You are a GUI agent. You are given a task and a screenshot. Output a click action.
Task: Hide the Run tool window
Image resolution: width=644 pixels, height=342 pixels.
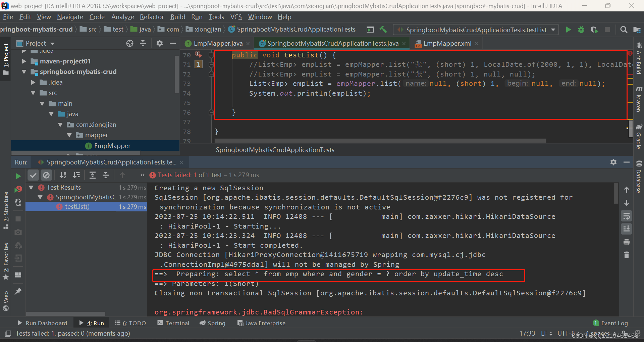pos(627,162)
